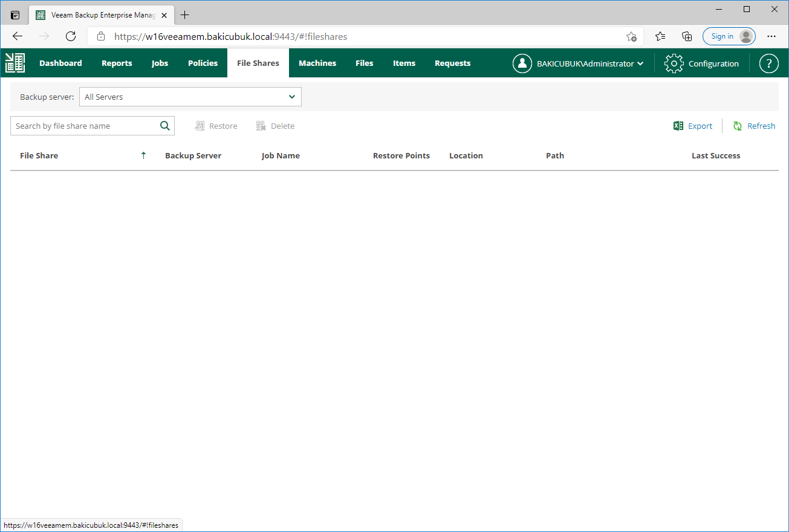Expand BAKICUBUK\Administrator account menu

click(x=590, y=63)
